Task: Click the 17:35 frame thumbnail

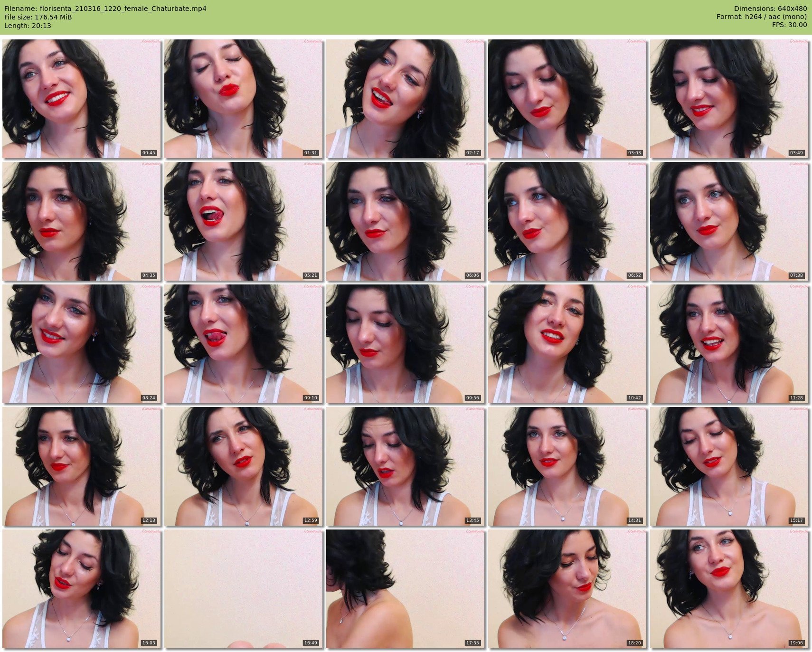Action: point(405,589)
